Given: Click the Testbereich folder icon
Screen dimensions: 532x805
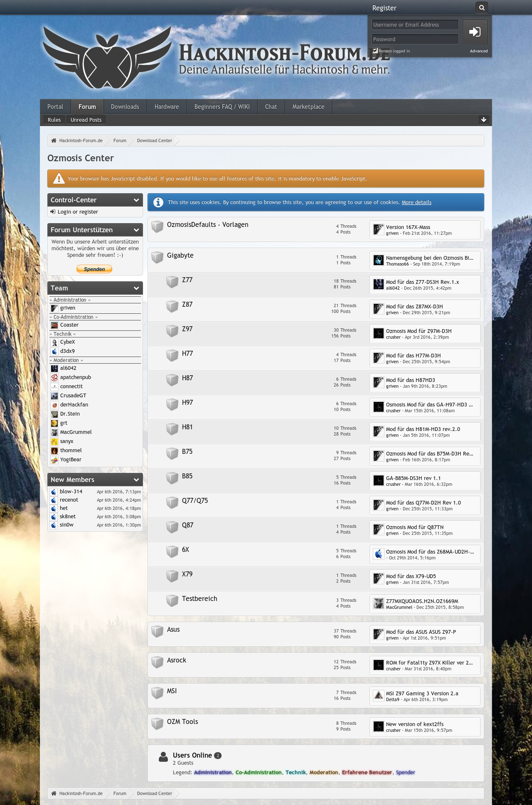Looking at the screenshot, I should [x=172, y=601].
